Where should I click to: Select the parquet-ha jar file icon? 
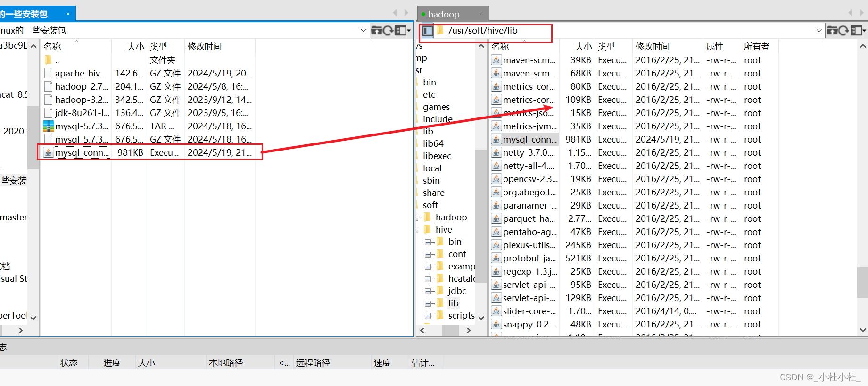(x=496, y=218)
